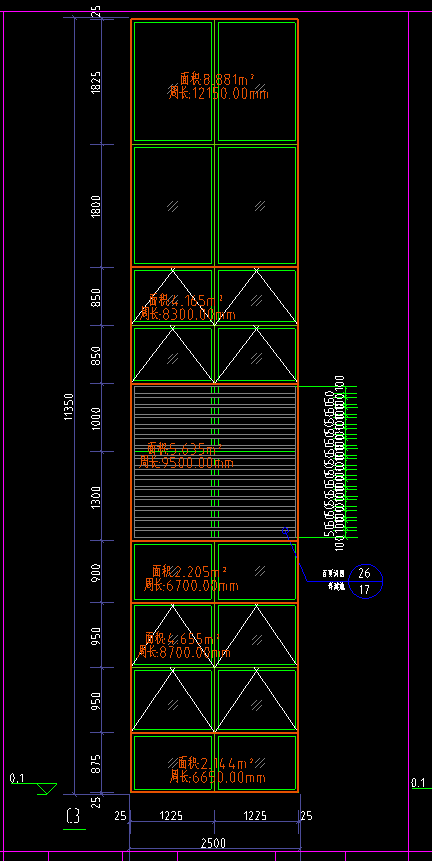Select the blue leader line to the callout bubble

pos(296,556)
